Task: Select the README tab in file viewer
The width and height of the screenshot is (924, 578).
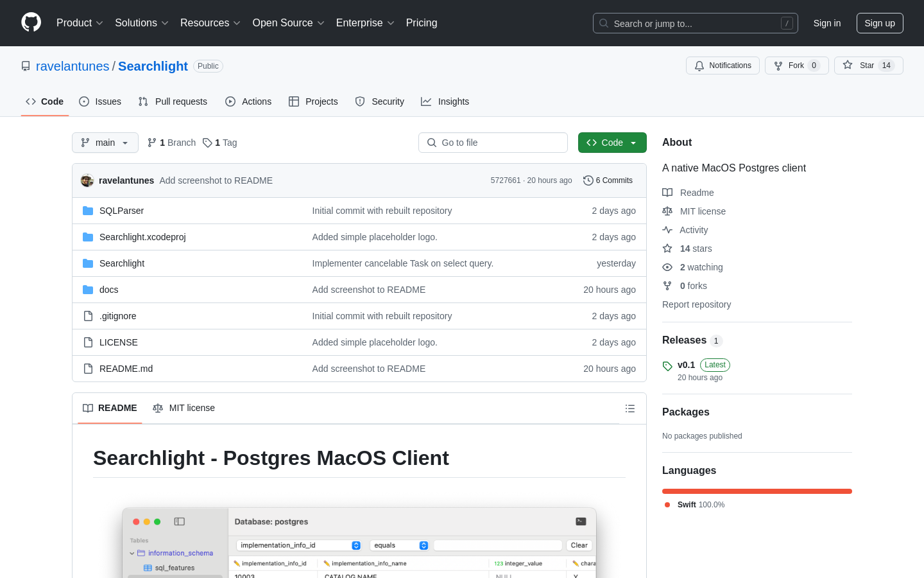Action: pos(110,408)
